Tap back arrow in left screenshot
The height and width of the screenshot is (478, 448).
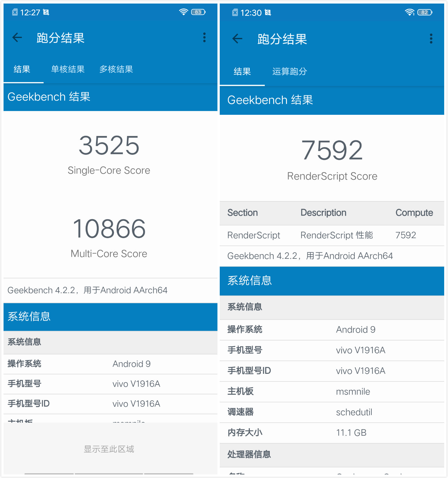pyautogui.click(x=17, y=37)
